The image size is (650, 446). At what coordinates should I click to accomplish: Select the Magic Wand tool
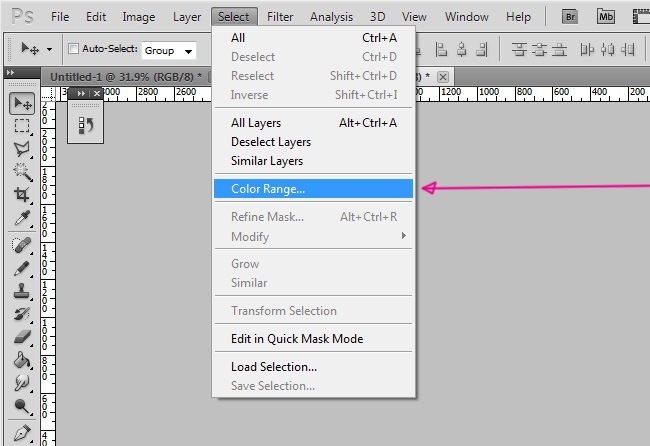[22, 172]
